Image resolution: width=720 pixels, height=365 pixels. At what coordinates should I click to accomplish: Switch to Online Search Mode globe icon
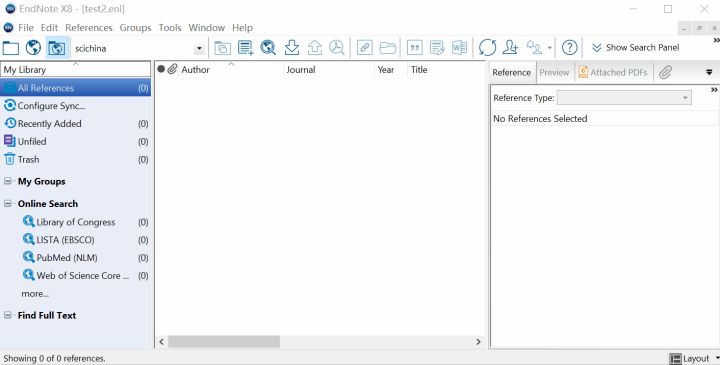coord(33,48)
